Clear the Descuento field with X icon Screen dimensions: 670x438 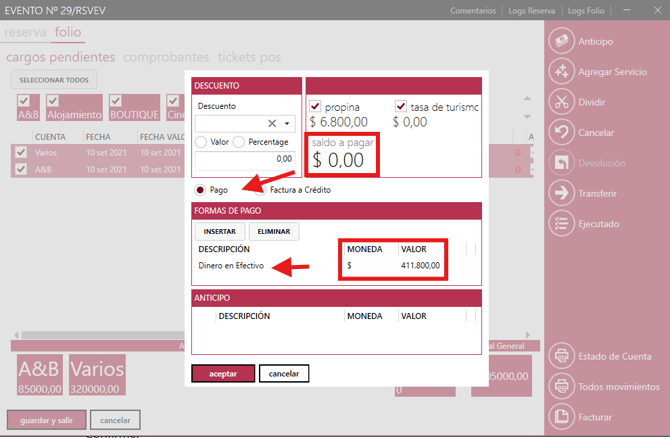[x=272, y=124]
